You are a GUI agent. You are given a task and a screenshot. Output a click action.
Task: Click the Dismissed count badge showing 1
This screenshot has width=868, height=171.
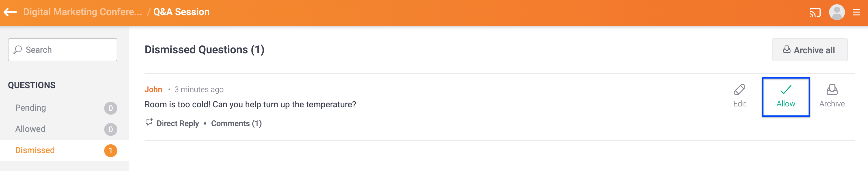tap(111, 151)
